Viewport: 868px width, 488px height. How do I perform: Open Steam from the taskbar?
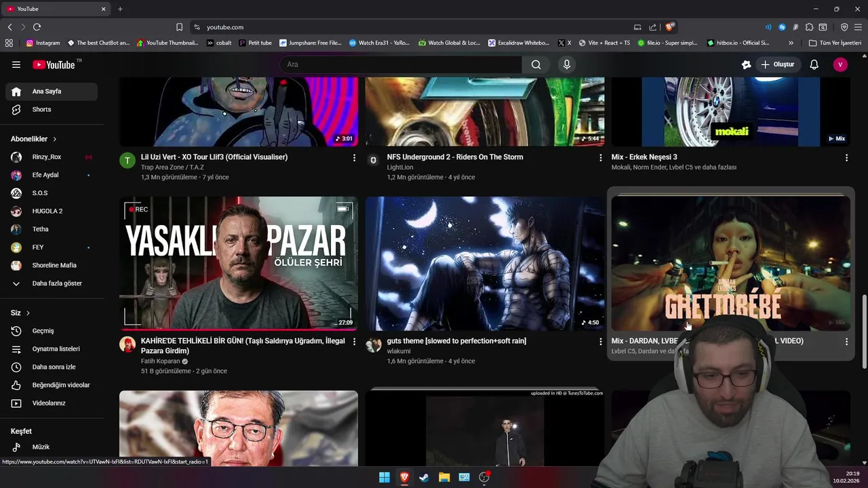[x=424, y=477]
